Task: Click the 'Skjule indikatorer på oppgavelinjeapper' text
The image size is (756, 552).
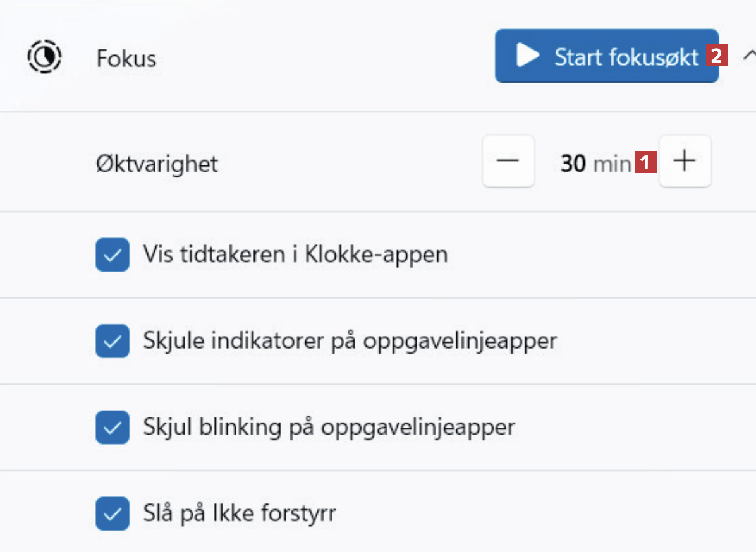Action: click(350, 341)
